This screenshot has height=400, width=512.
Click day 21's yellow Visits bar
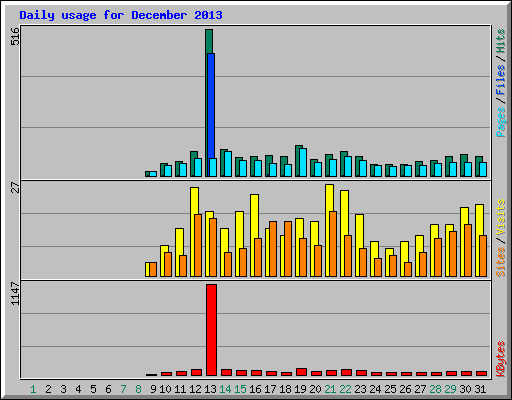click(329, 198)
